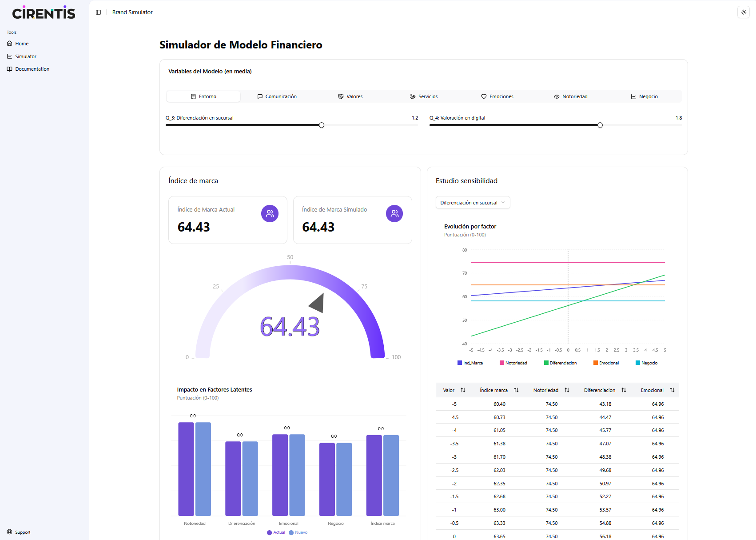Screen dimensions: 756x540
Task: Switch to the Valores tab
Action: coord(350,96)
